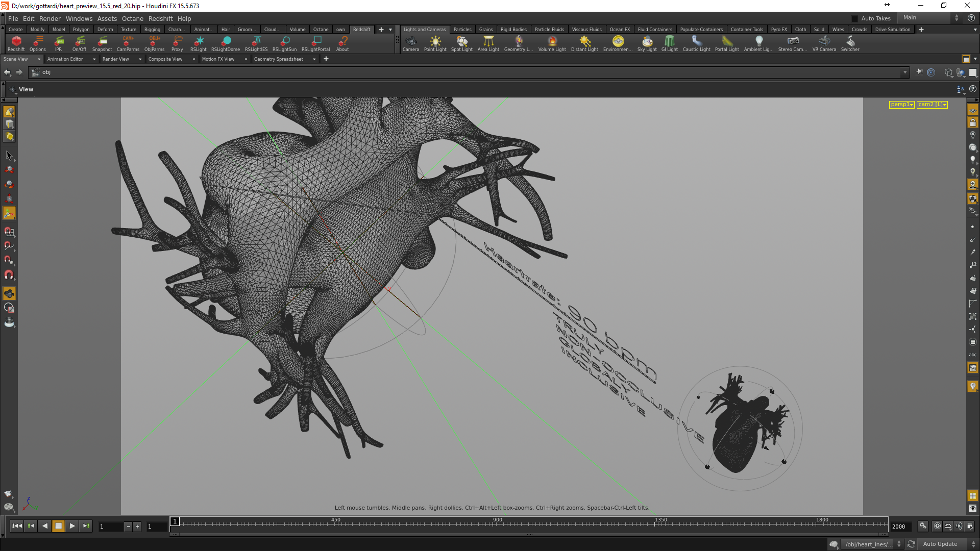
Task: Click the Redshift Snapshot icon
Action: (102, 43)
